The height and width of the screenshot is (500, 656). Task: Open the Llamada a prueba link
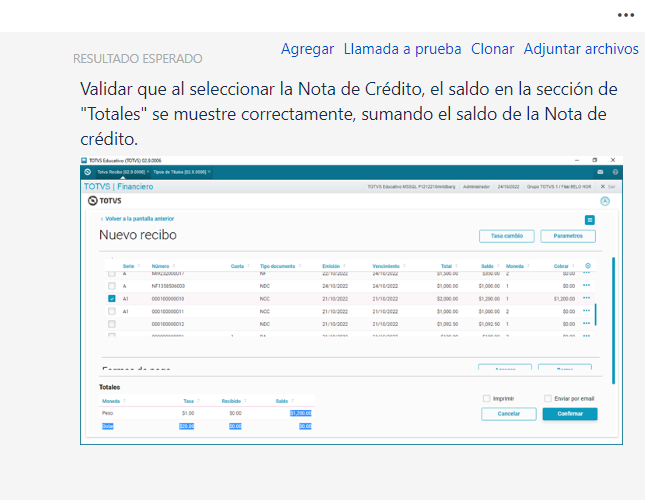tap(402, 49)
